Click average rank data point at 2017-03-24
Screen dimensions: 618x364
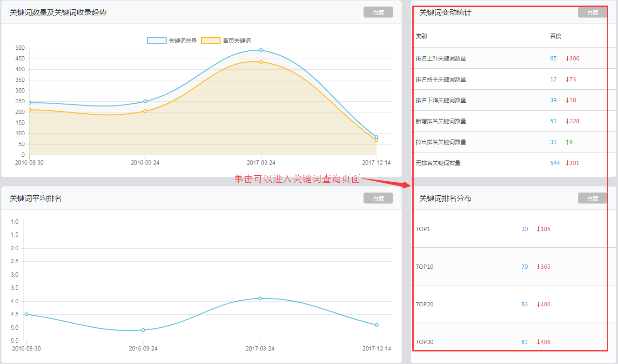coord(260,298)
